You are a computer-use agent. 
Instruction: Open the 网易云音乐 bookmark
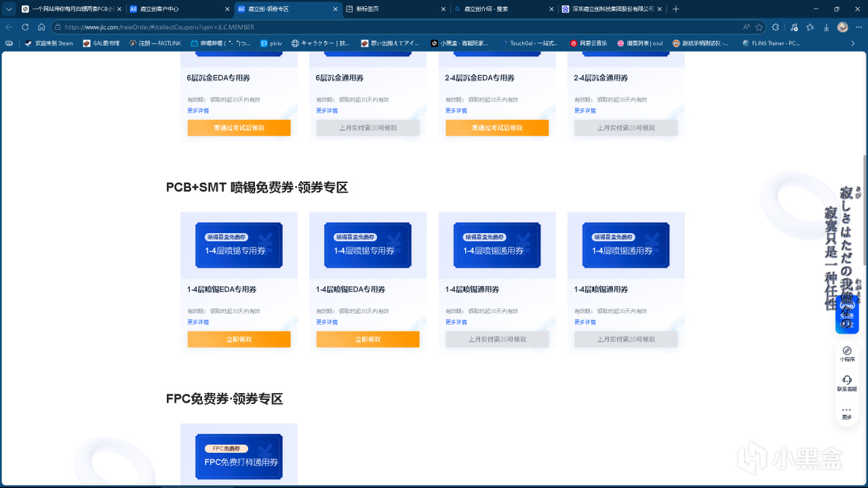(x=589, y=43)
